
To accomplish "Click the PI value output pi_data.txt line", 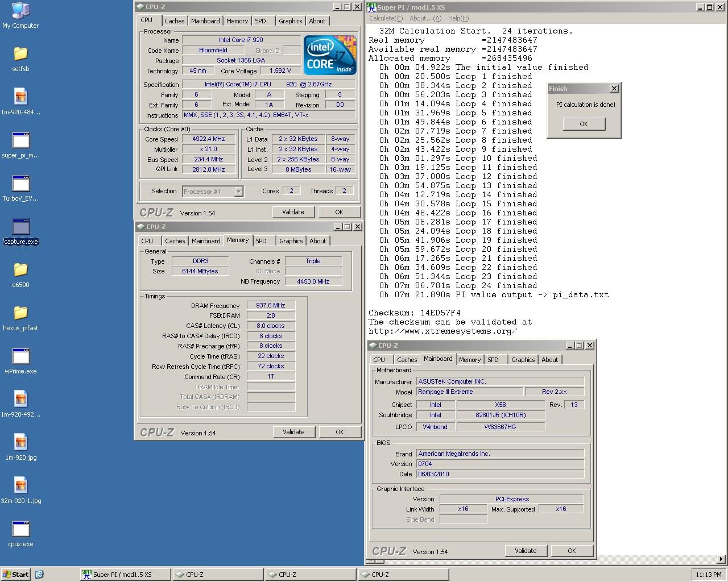I will click(494, 295).
